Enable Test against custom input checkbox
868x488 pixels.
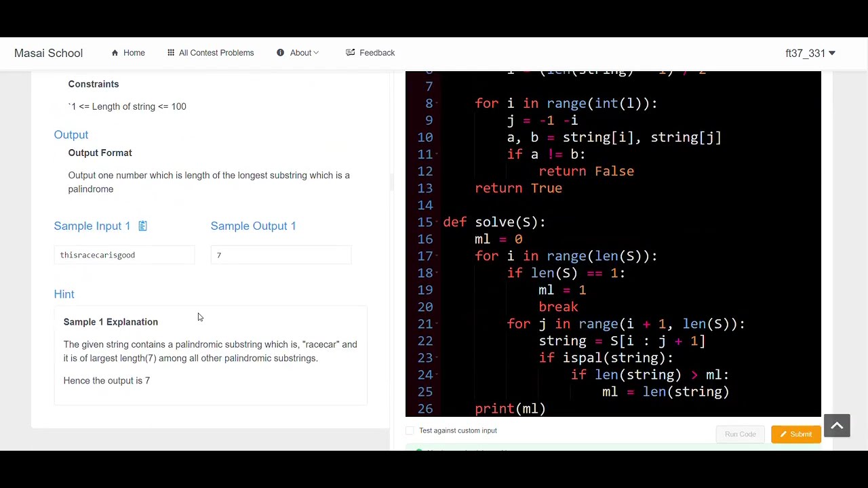point(410,430)
